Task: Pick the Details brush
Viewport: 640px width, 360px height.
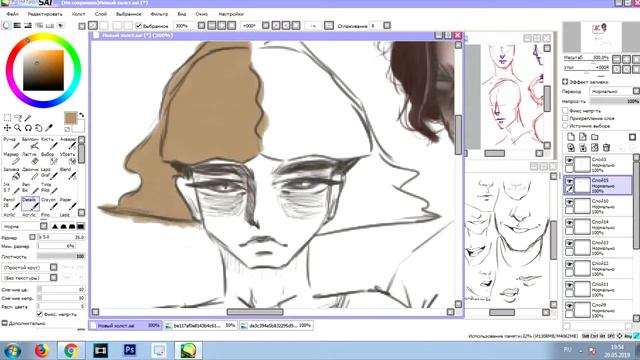Action: pyautogui.click(x=30, y=204)
